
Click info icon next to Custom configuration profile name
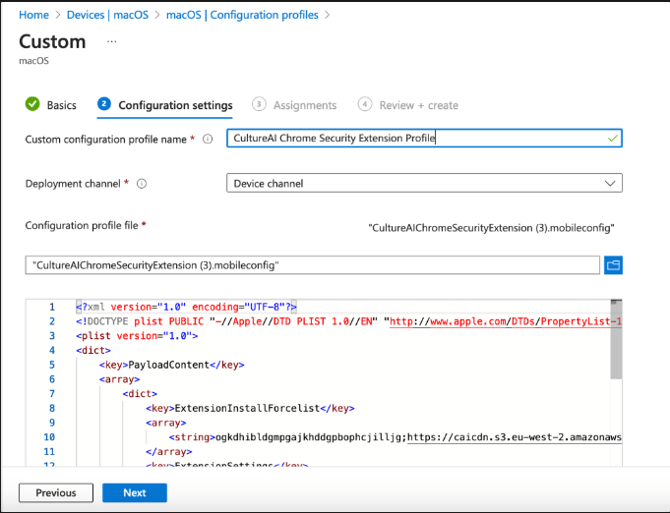click(208, 139)
